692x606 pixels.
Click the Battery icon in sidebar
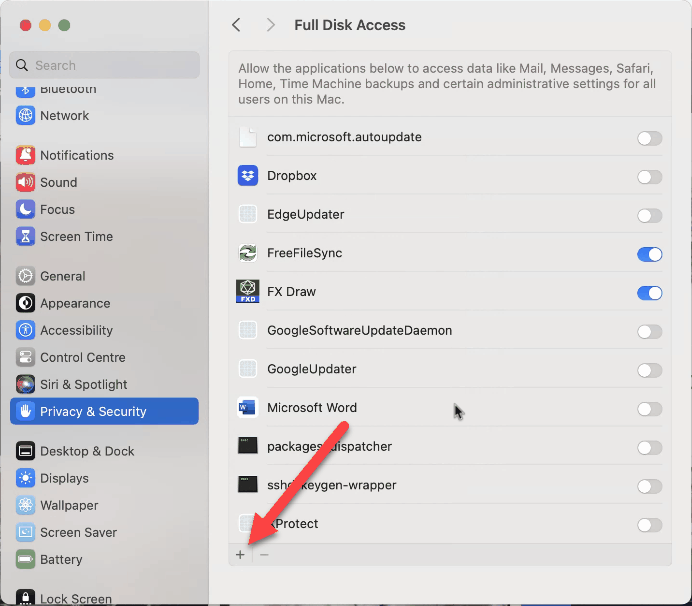25,560
